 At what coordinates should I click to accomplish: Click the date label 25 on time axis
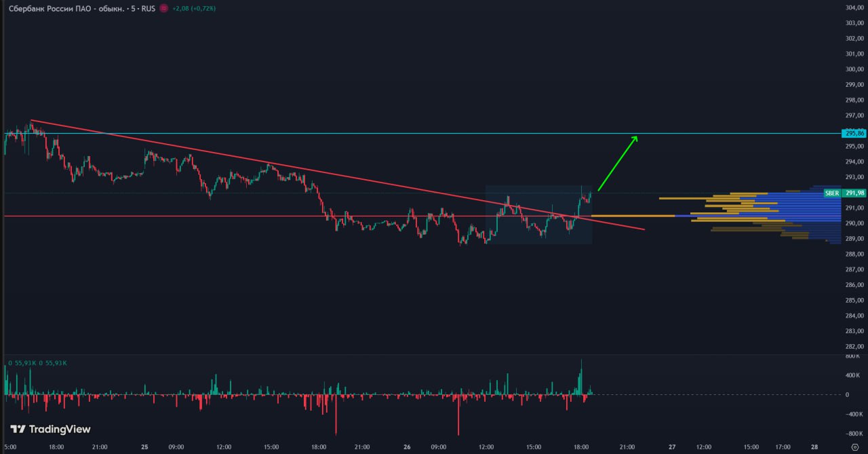[145, 447]
